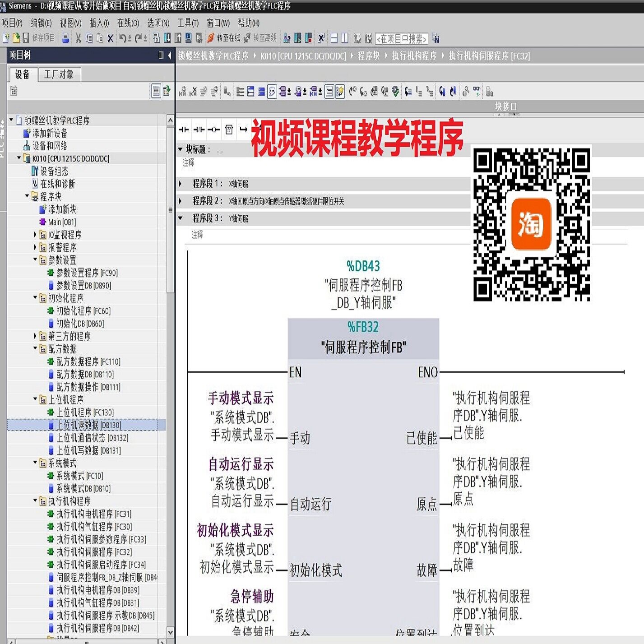Click the Paste toolbar icon
The width and height of the screenshot is (644, 644).
click(x=100, y=38)
